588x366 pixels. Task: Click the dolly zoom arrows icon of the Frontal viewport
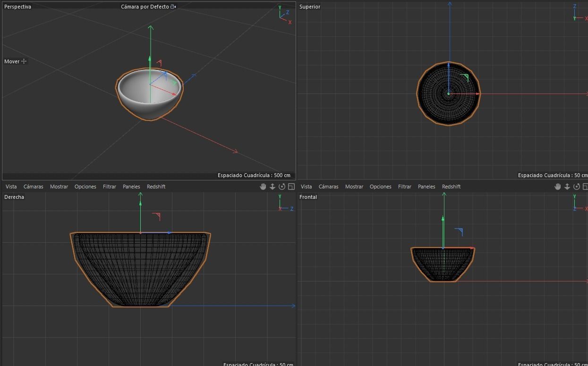pos(567,187)
